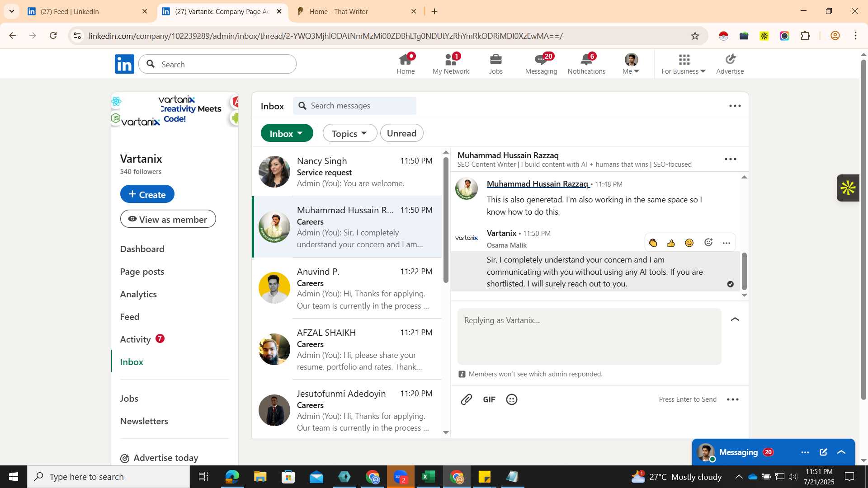Open more reactions picker on message
This screenshot has height=488, width=868.
point(708,243)
